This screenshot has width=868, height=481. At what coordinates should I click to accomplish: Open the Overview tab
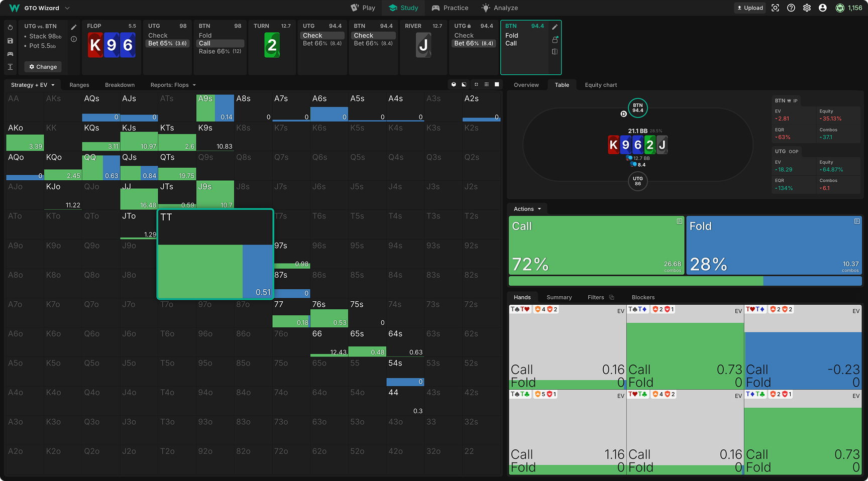(526, 85)
